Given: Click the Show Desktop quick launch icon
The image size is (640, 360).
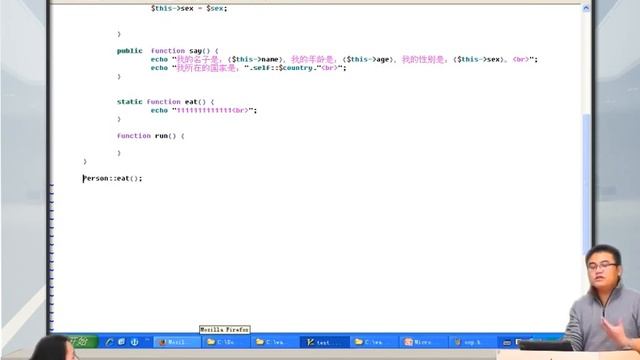Looking at the screenshot, I should click(122, 342).
